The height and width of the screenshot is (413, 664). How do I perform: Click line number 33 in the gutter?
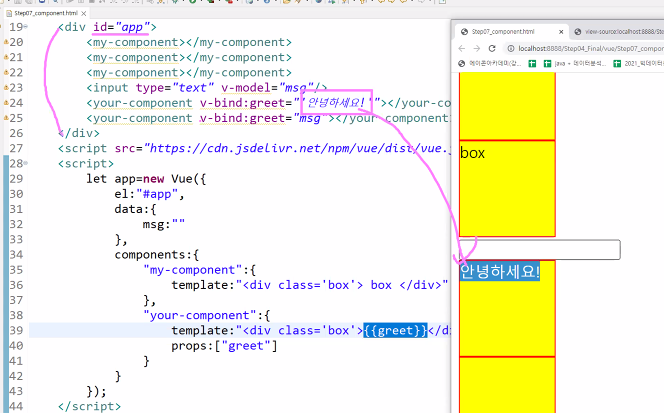(x=16, y=239)
